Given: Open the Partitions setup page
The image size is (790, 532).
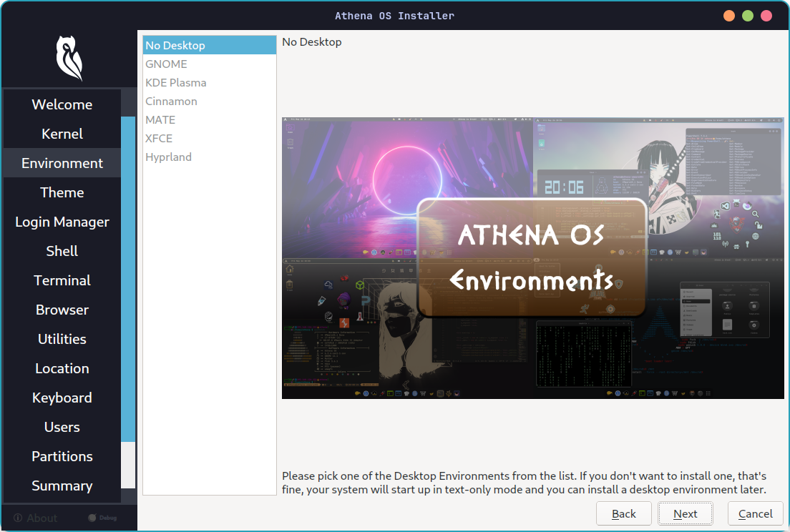Looking at the screenshot, I should pos(62,456).
